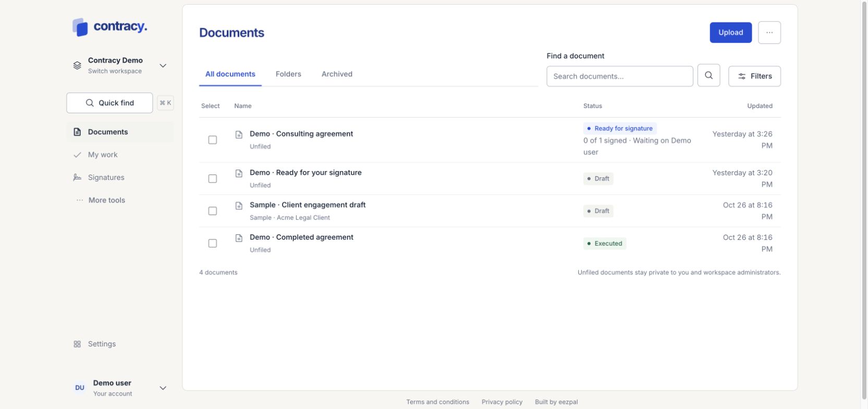This screenshot has height=409, width=868.
Task: Expand the Demo user account chevron
Action: pyautogui.click(x=163, y=388)
